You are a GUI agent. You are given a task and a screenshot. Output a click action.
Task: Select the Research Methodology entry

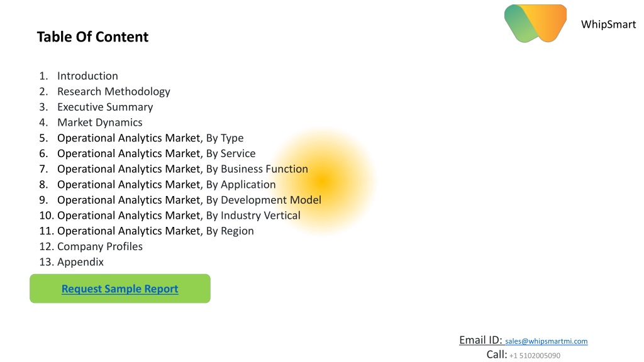point(114,92)
